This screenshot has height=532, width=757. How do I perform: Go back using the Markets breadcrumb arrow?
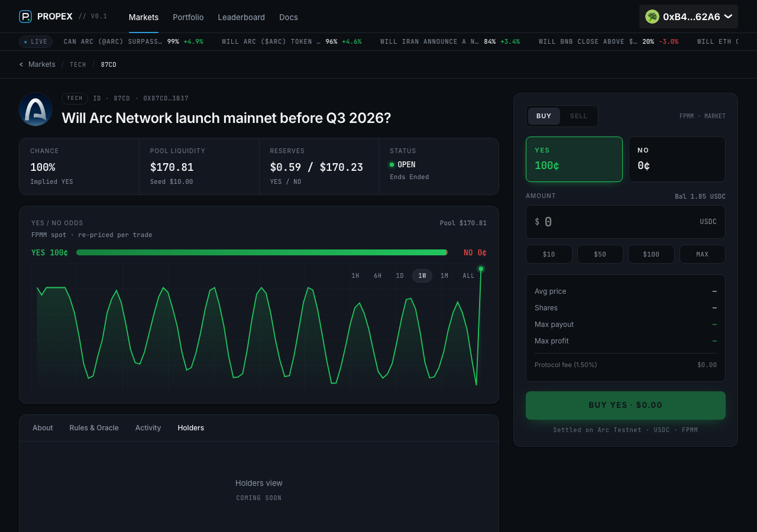coord(21,64)
